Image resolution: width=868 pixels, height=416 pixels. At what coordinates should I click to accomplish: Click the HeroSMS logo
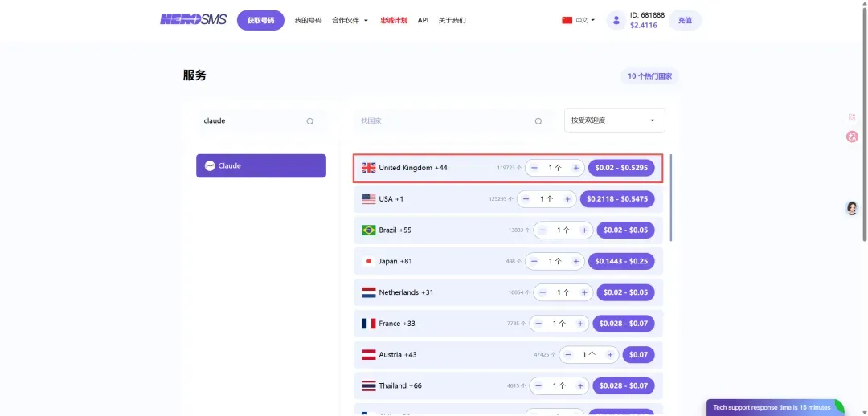coord(192,20)
